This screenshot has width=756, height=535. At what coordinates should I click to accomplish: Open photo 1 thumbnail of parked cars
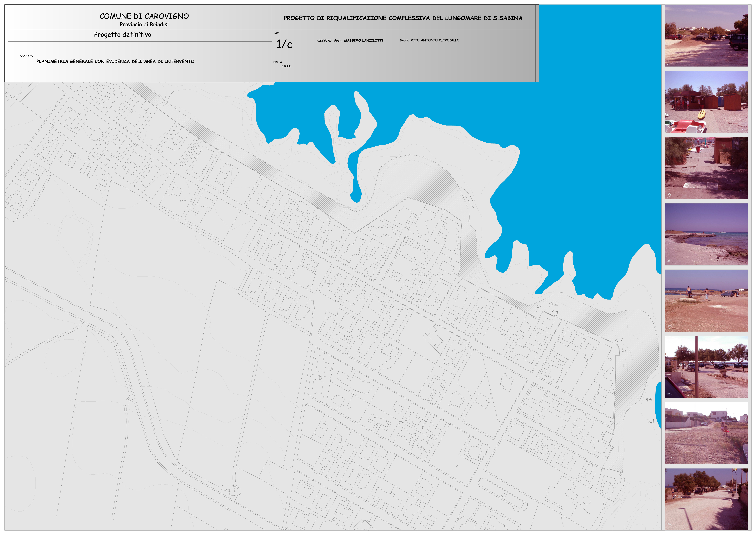pos(706,36)
